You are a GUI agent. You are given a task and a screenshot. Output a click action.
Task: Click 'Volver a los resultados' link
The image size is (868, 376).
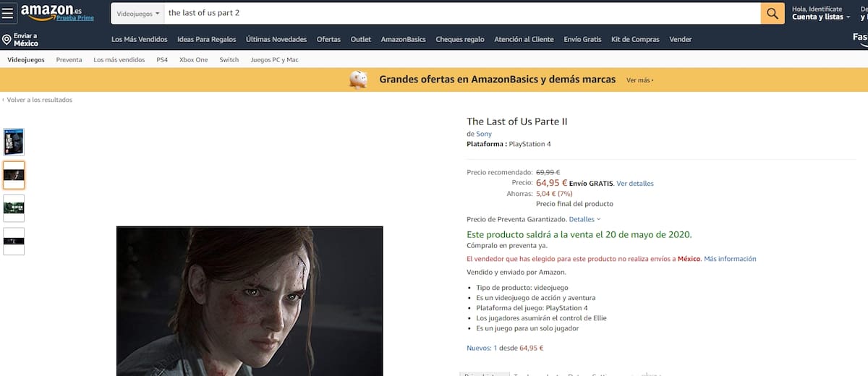tap(38, 100)
